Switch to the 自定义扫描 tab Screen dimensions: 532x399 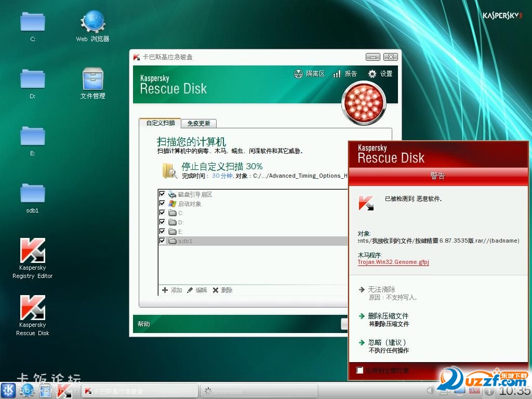160,123
